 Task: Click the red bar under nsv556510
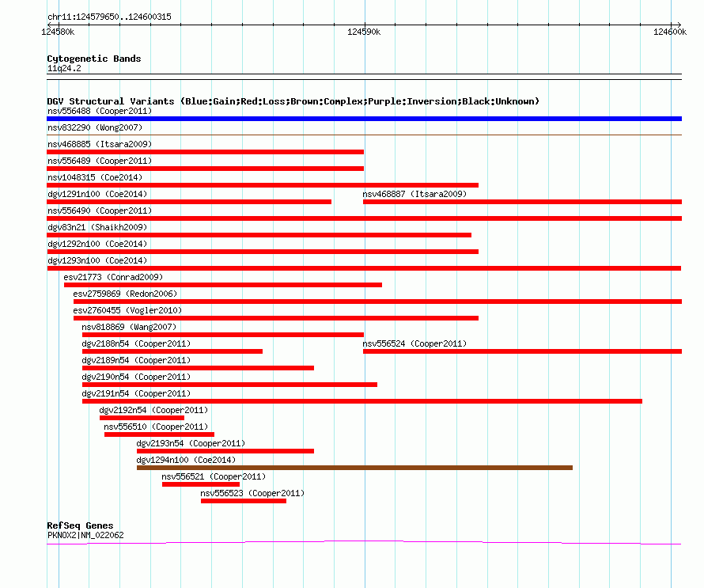(x=159, y=434)
